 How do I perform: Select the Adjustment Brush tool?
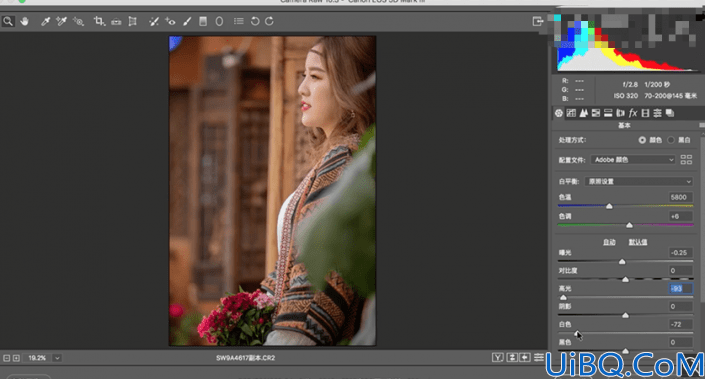[187, 21]
